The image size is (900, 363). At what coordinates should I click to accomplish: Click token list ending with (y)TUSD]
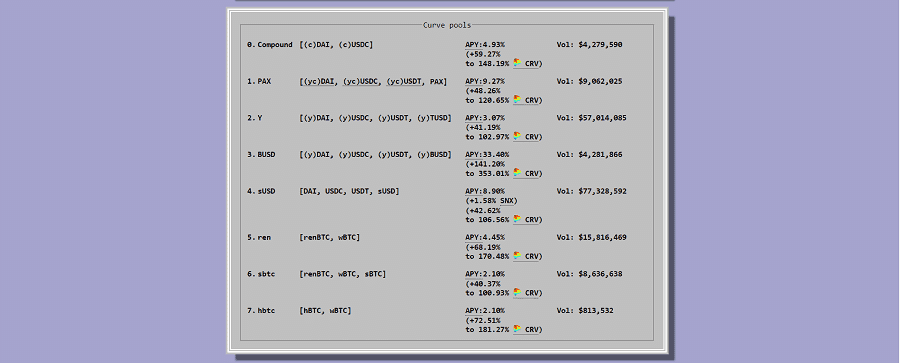click(375, 118)
